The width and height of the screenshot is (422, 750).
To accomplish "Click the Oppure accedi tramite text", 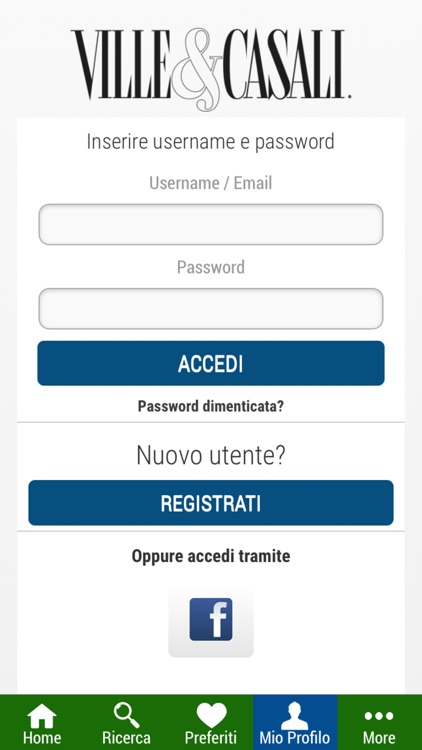I will click(211, 556).
